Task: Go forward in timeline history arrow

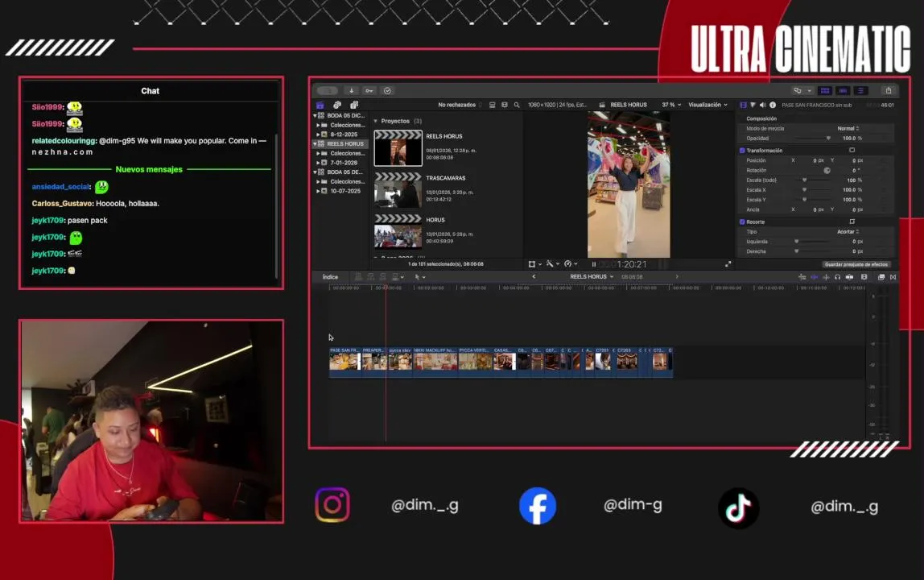Action: (x=676, y=277)
